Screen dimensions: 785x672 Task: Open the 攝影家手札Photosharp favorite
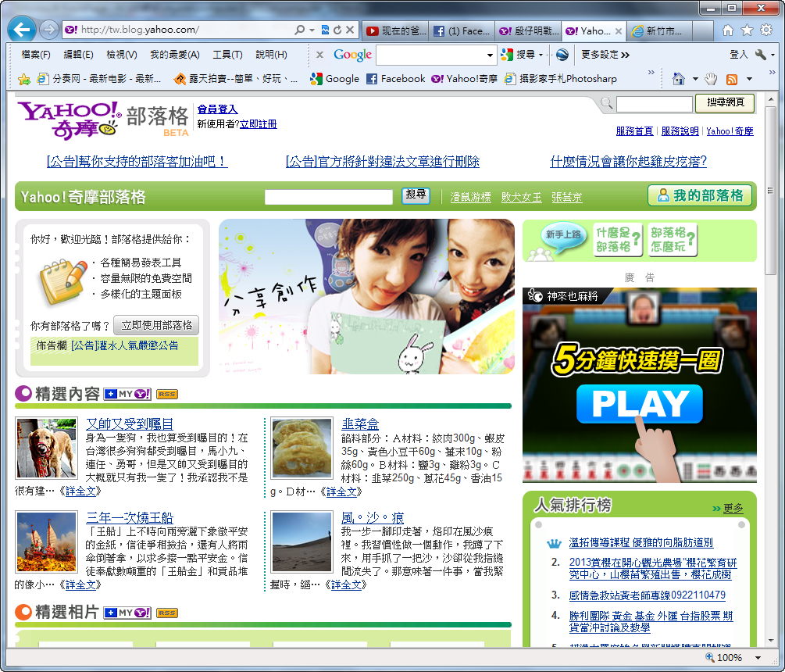pos(560,79)
